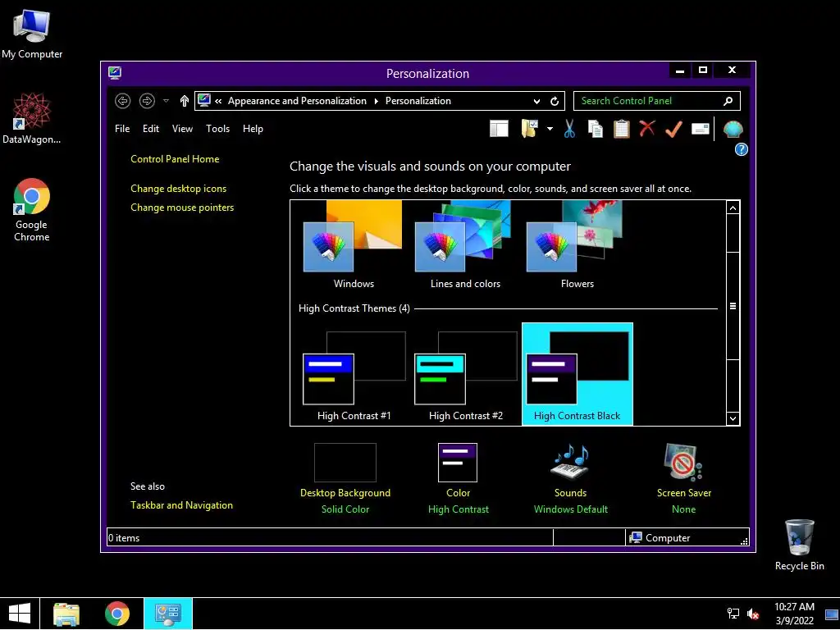Click the Control Panel taskbar button

tap(168, 614)
